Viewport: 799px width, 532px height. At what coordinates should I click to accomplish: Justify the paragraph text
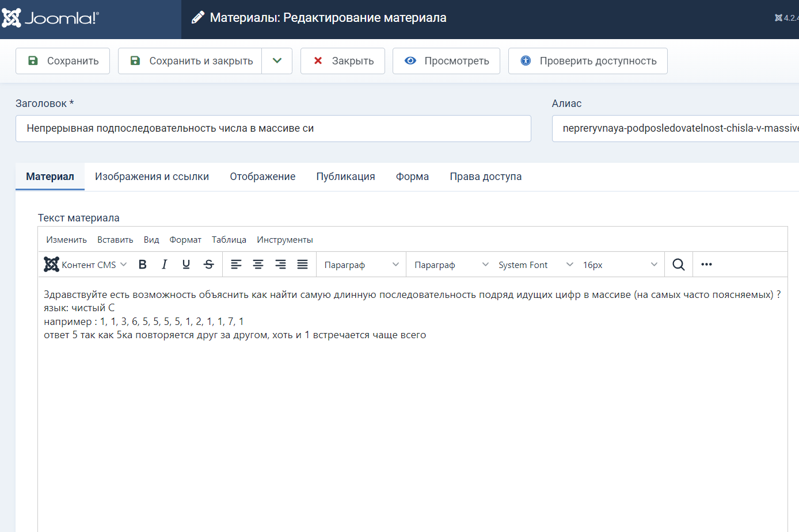click(302, 265)
